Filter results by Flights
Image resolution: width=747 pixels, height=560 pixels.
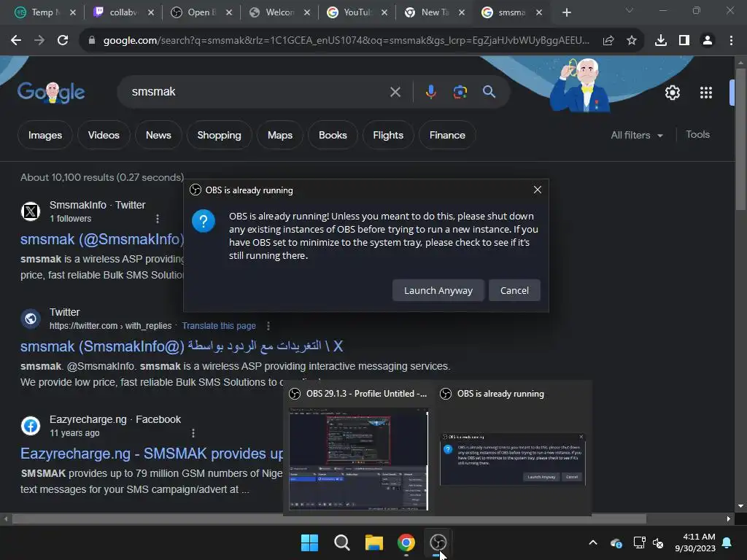388,135
